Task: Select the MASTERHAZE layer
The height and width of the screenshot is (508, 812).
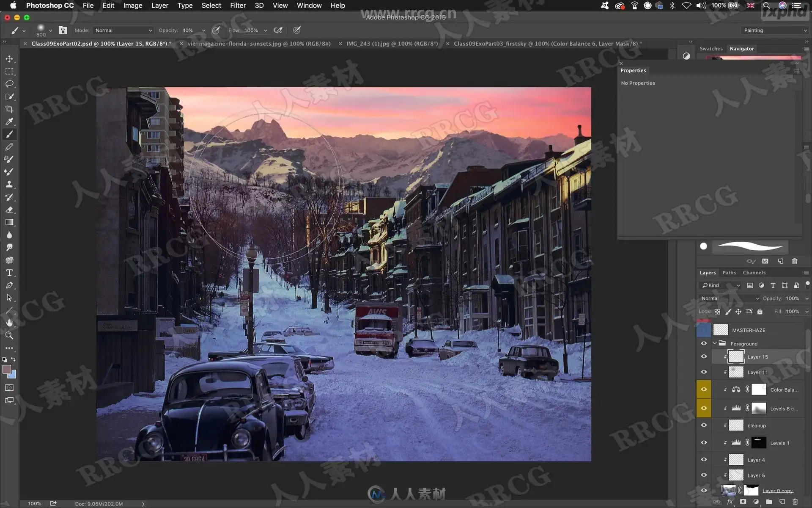Action: coord(749,330)
